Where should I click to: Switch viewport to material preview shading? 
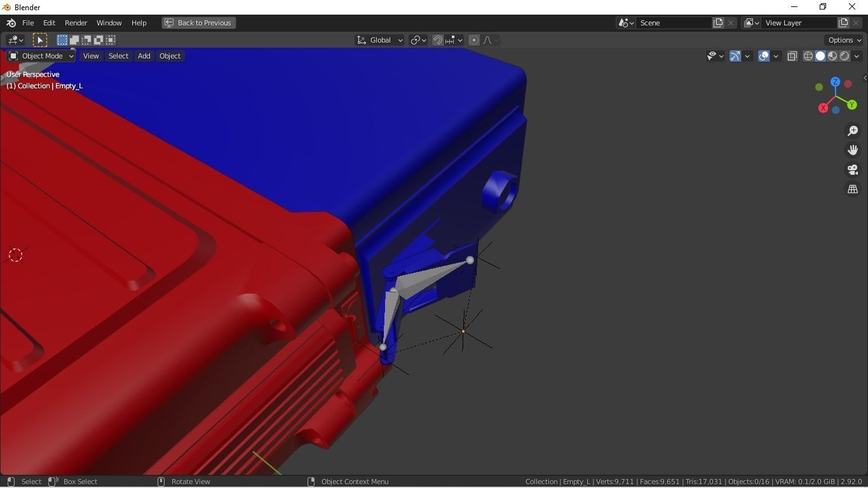[832, 56]
